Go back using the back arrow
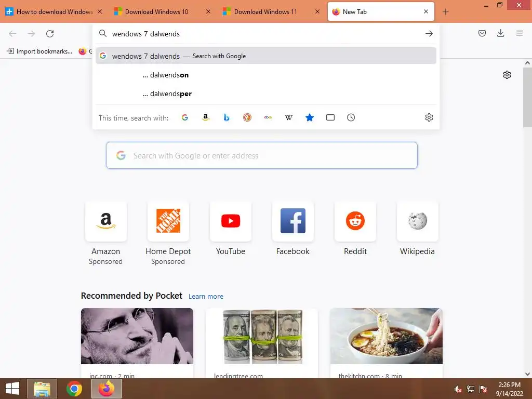The image size is (532, 399). [x=12, y=34]
